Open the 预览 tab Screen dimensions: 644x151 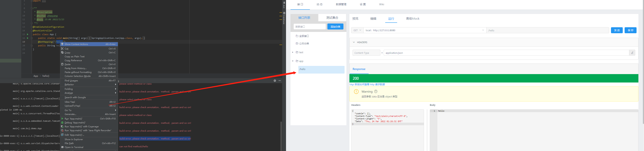click(x=355, y=18)
